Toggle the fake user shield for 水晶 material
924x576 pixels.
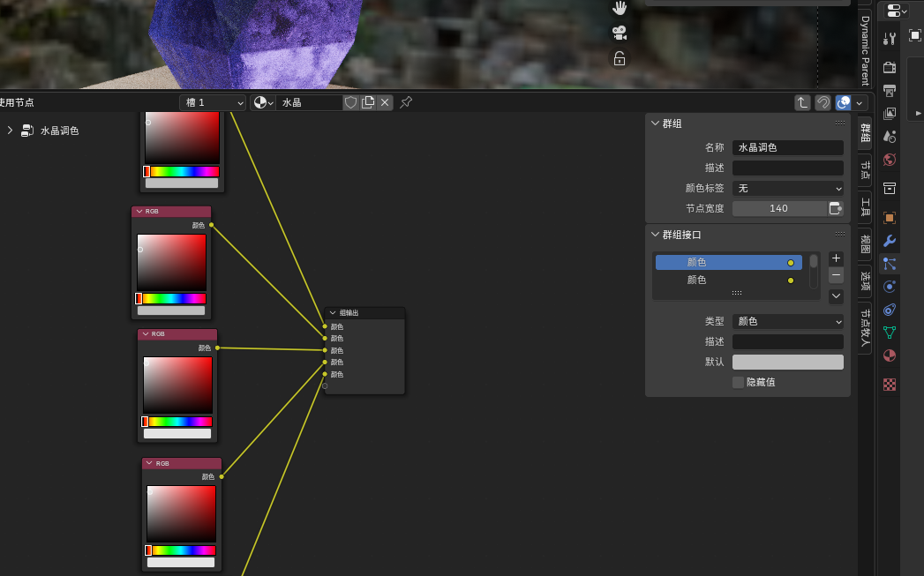pyautogui.click(x=350, y=102)
